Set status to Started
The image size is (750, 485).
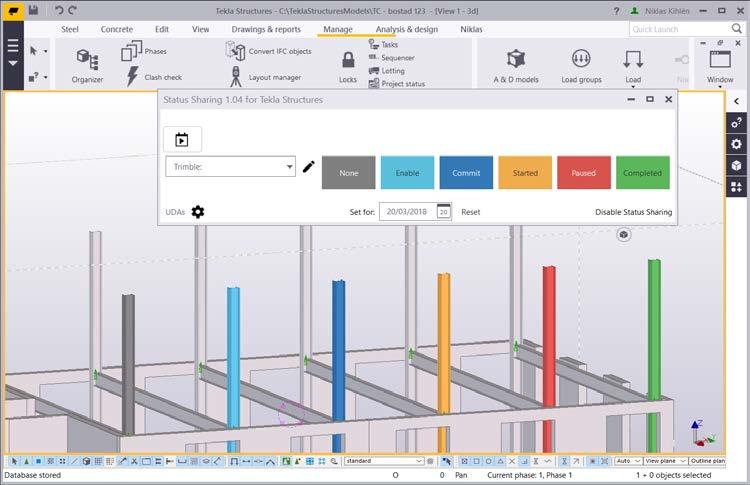525,173
